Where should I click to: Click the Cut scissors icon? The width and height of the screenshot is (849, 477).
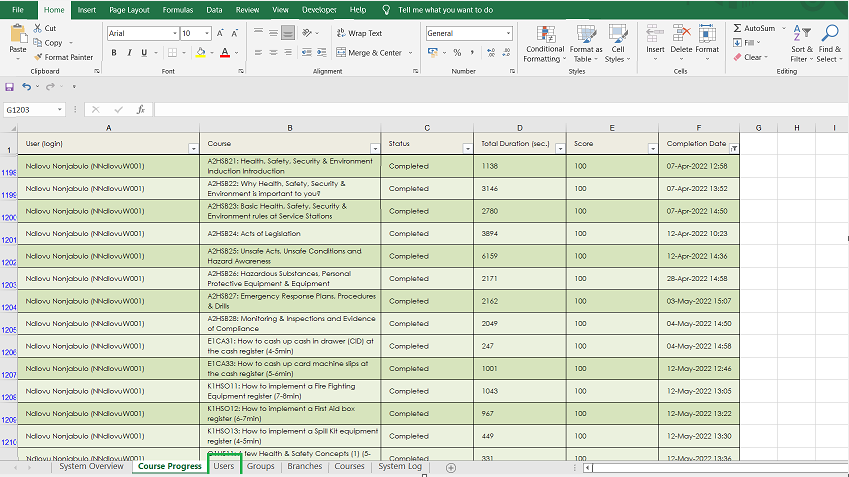38,29
